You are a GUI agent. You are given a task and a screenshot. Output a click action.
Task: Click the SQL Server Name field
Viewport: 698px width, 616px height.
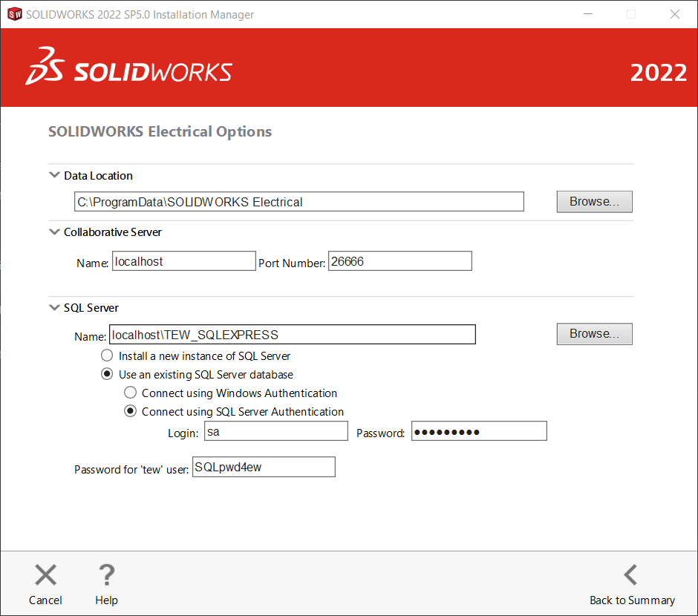coord(293,335)
